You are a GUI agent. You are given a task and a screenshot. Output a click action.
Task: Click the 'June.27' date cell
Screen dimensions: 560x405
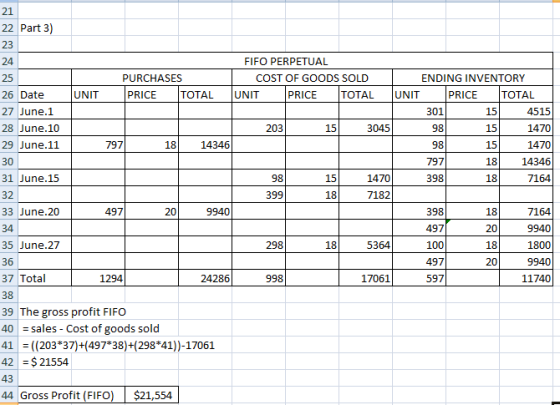point(44,245)
